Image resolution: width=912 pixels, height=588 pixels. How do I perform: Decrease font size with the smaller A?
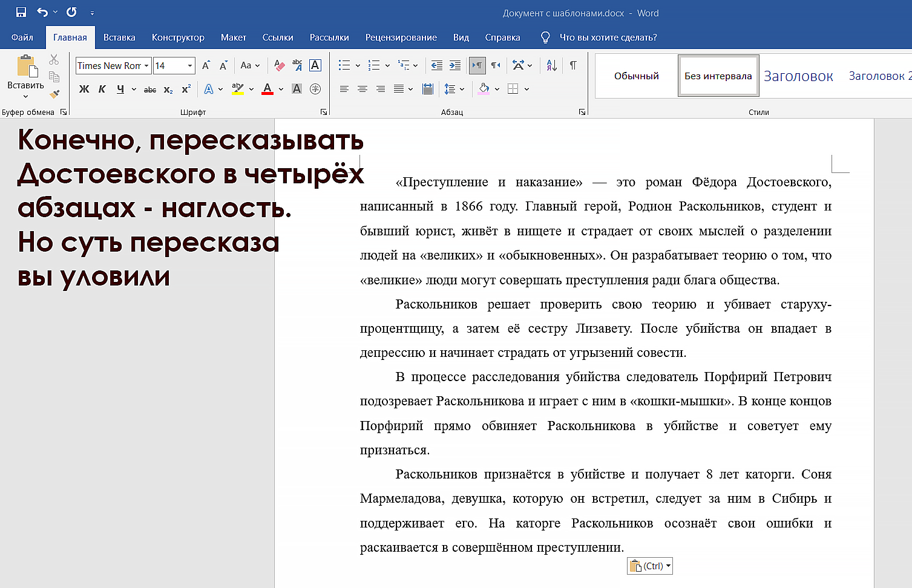point(223,65)
